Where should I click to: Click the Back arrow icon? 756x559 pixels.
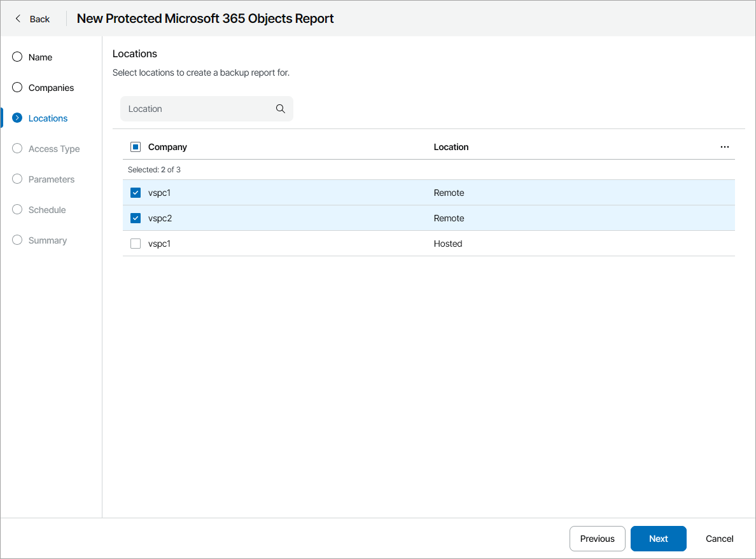(x=18, y=19)
